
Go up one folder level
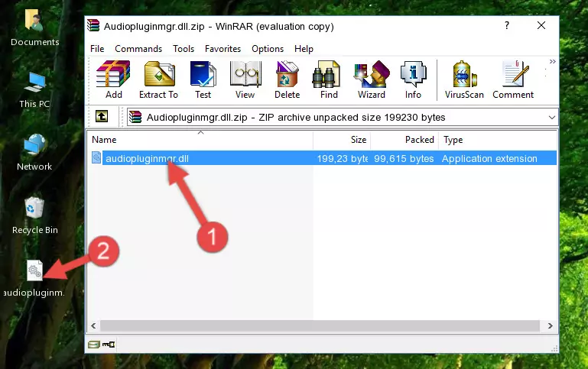pos(102,117)
